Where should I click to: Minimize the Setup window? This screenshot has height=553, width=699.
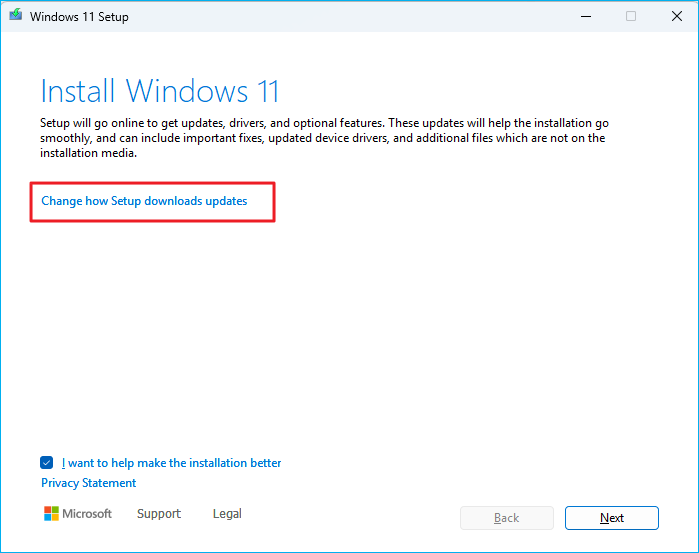(x=586, y=17)
